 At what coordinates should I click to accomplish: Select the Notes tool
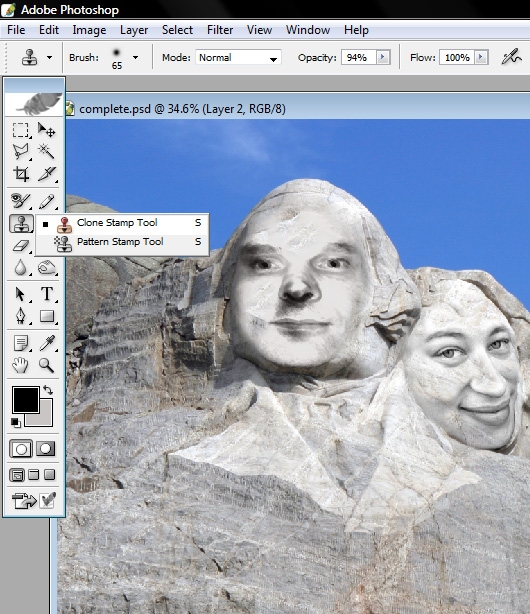point(20,343)
